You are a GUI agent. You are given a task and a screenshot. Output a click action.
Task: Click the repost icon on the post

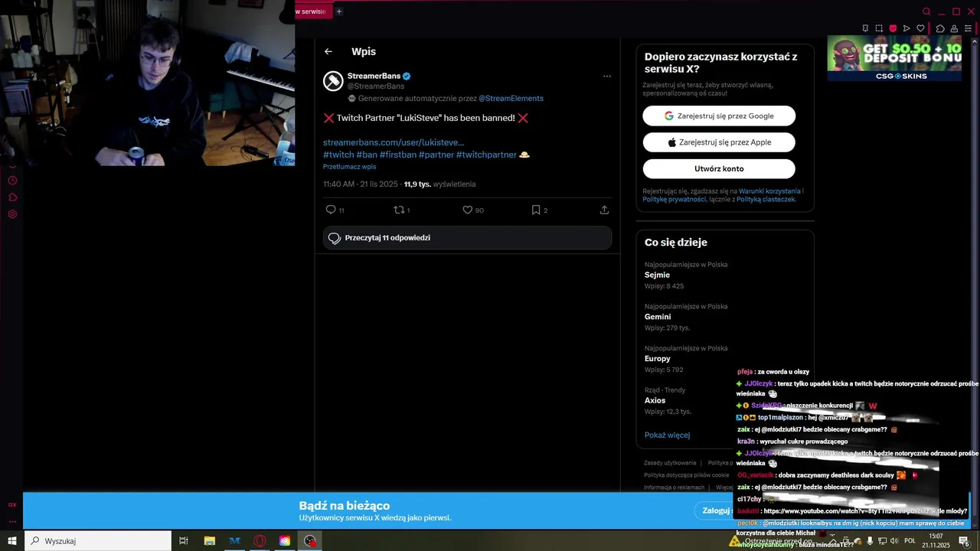click(398, 210)
